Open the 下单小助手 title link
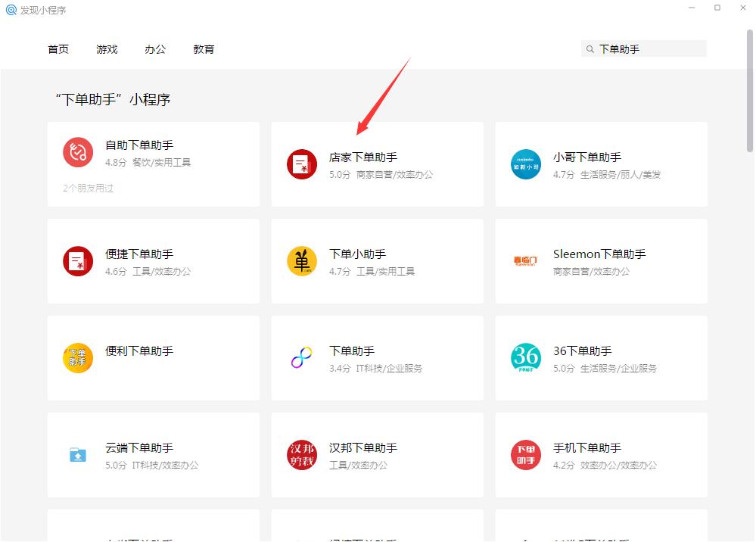 click(x=357, y=254)
